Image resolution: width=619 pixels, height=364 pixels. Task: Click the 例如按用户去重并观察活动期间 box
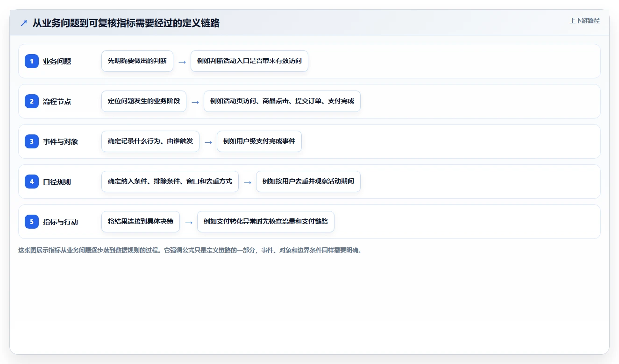tap(308, 182)
